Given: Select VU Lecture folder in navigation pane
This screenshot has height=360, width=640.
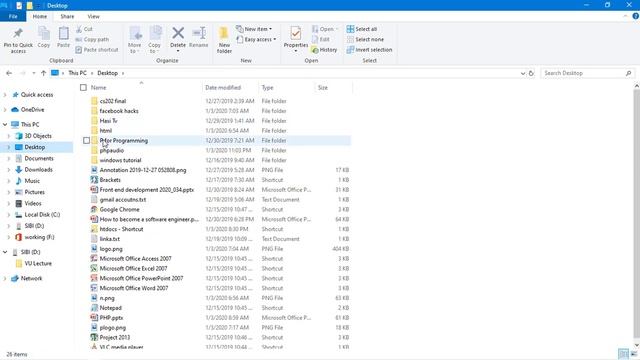Looking at the screenshot, I should pyautogui.click(x=38, y=264).
